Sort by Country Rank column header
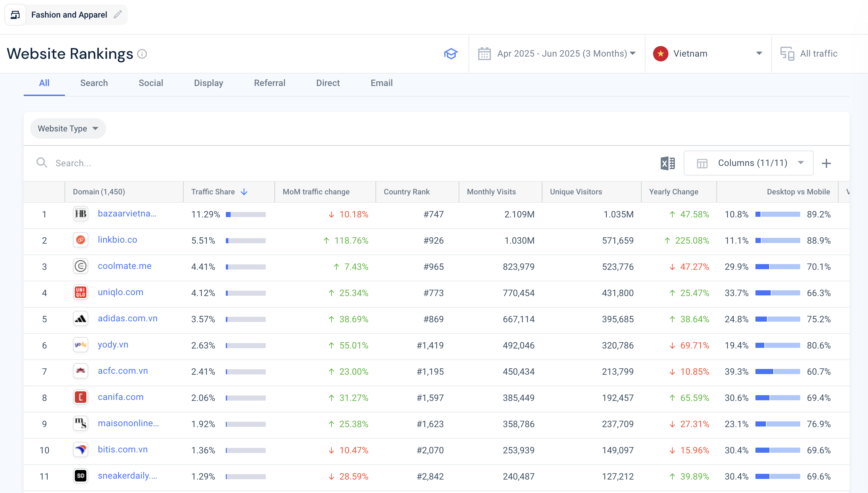This screenshot has height=493, width=868. pos(406,192)
